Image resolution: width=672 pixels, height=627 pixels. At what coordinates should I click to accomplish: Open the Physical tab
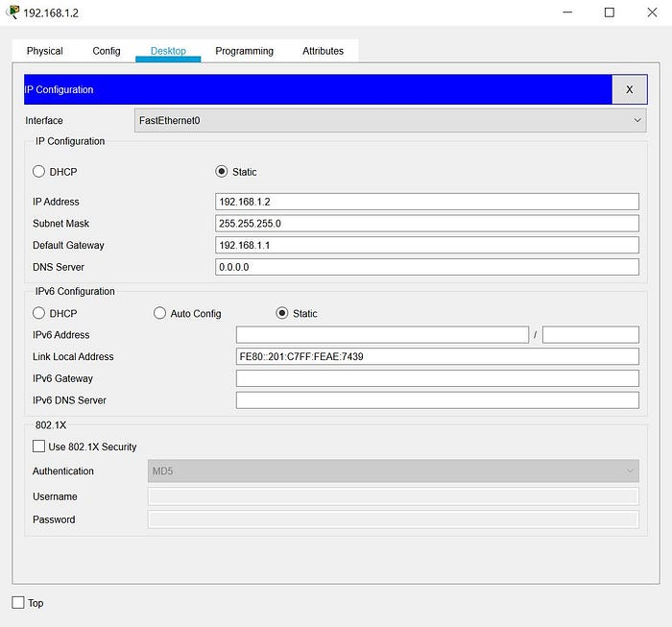tap(44, 51)
